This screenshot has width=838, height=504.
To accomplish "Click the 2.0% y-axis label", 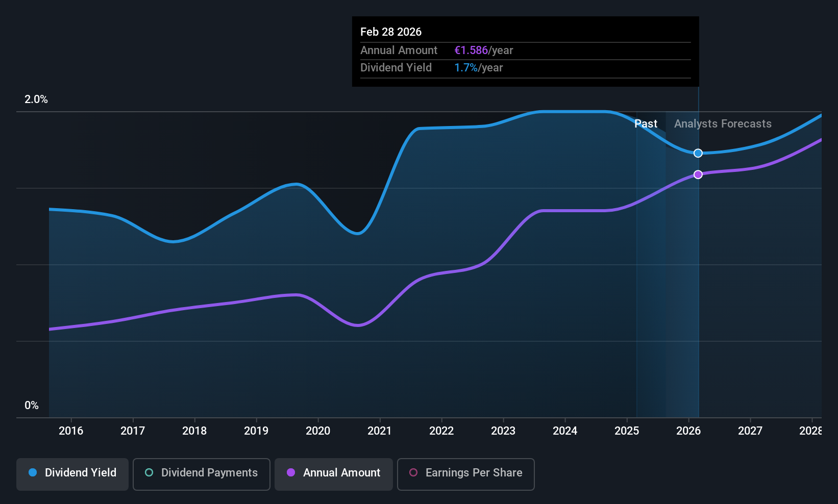I will [x=36, y=99].
